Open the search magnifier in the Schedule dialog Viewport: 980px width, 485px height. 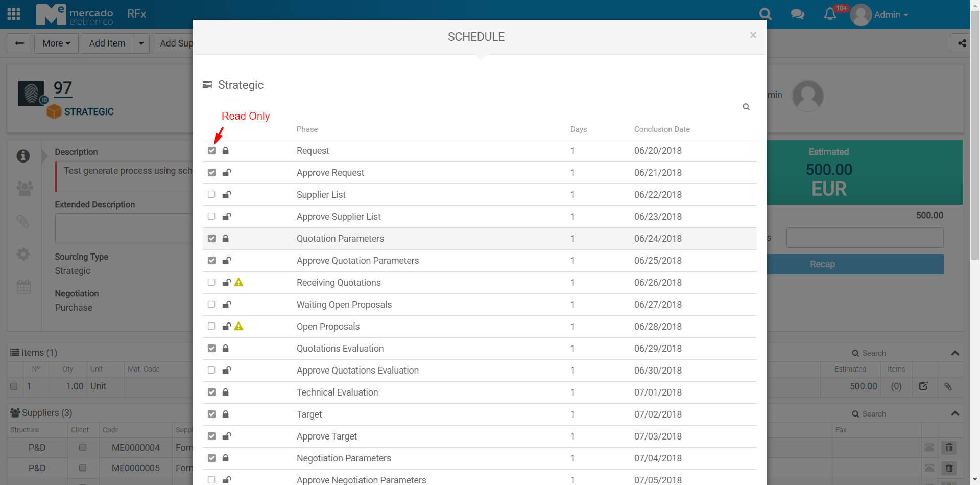[746, 107]
